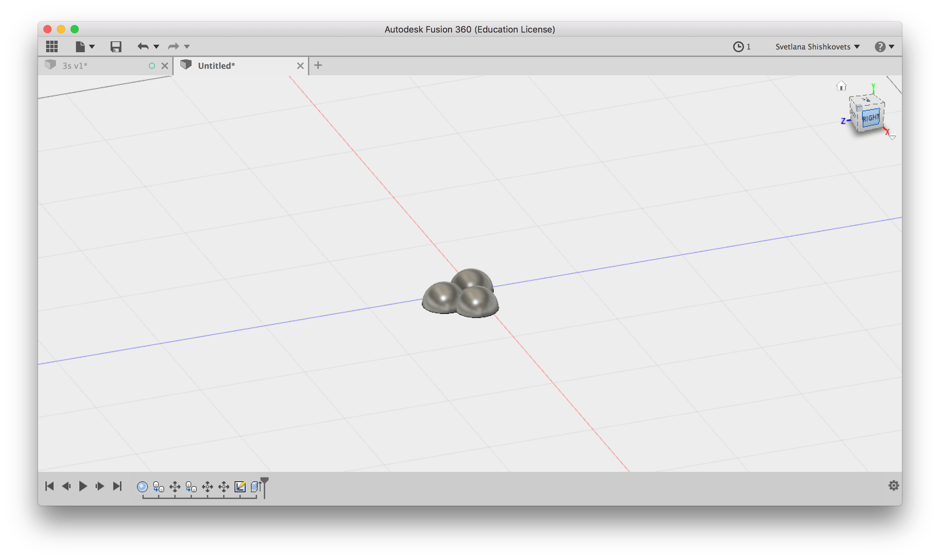The width and height of the screenshot is (940, 560).
Task: Select the third Move feature in the timeline
Action: coord(223,487)
